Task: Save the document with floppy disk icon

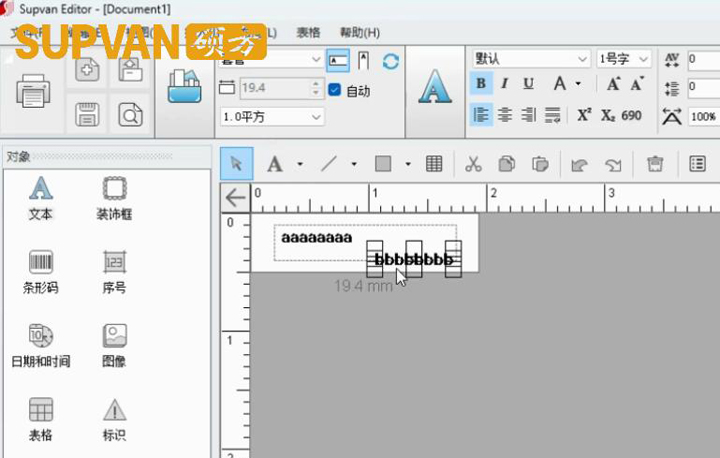Action: coord(87,114)
